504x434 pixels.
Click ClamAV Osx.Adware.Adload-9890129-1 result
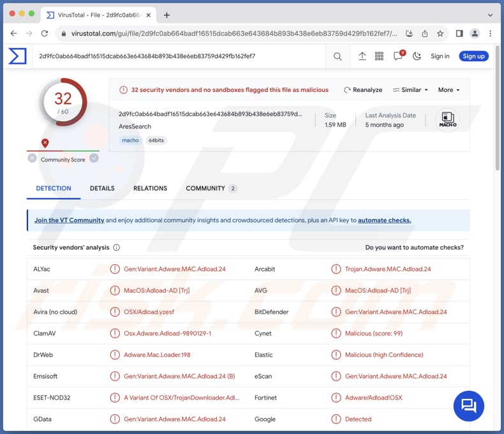(x=167, y=333)
